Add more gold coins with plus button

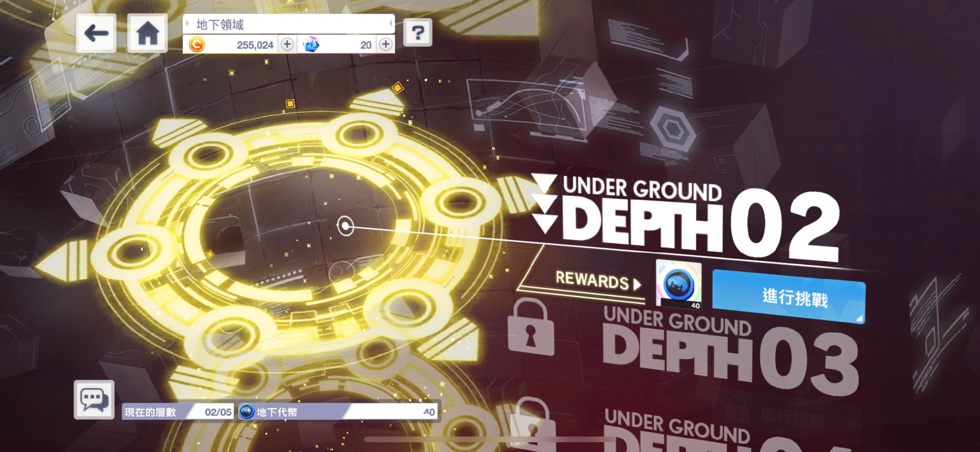287,44
